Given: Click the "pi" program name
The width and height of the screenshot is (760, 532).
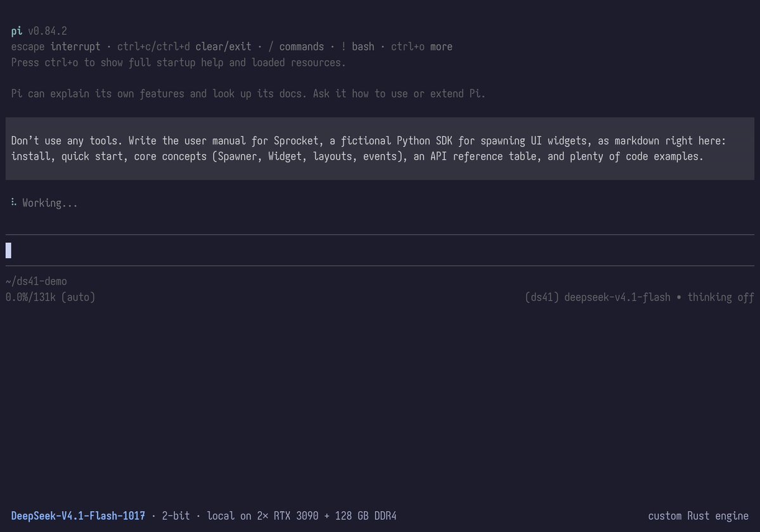Looking at the screenshot, I should tap(16, 31).
